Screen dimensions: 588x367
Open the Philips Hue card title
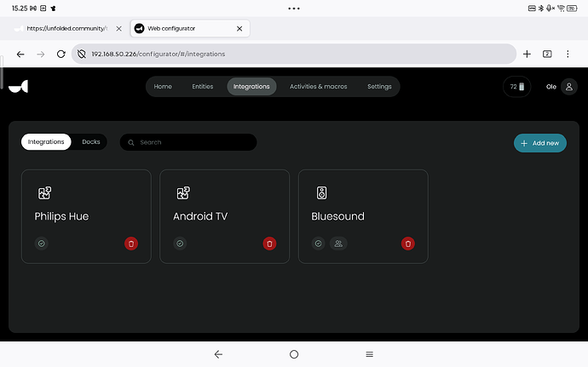click(61, 216)
